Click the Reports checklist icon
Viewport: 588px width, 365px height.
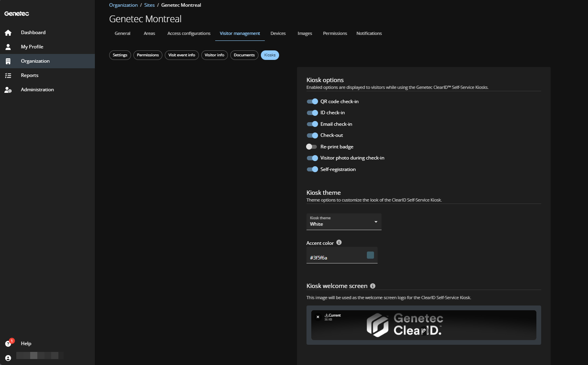(x=8, y=75)
